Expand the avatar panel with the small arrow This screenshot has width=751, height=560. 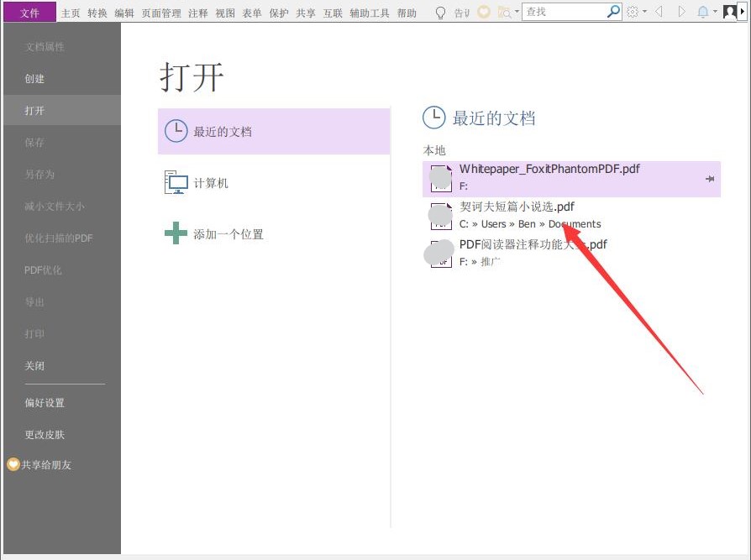tap(741, 11)
